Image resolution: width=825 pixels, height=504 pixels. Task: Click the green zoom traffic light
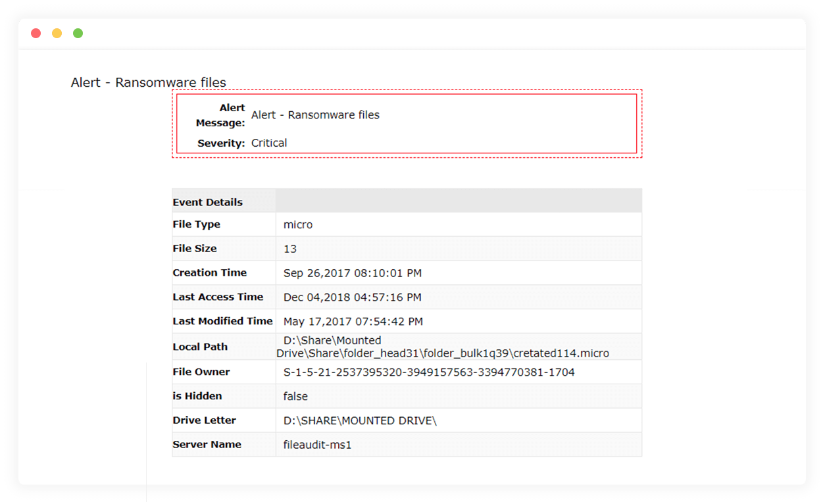point(78,32)
